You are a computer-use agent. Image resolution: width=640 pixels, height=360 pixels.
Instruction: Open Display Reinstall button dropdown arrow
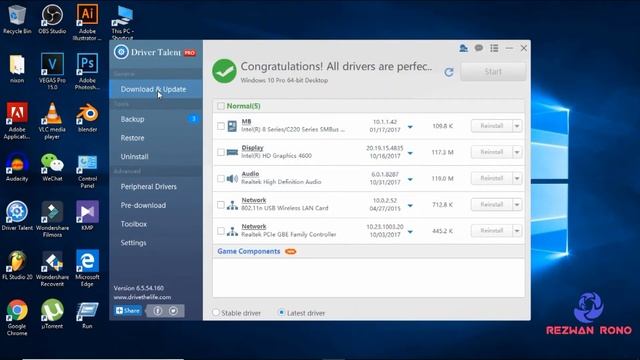pos(517,152)
